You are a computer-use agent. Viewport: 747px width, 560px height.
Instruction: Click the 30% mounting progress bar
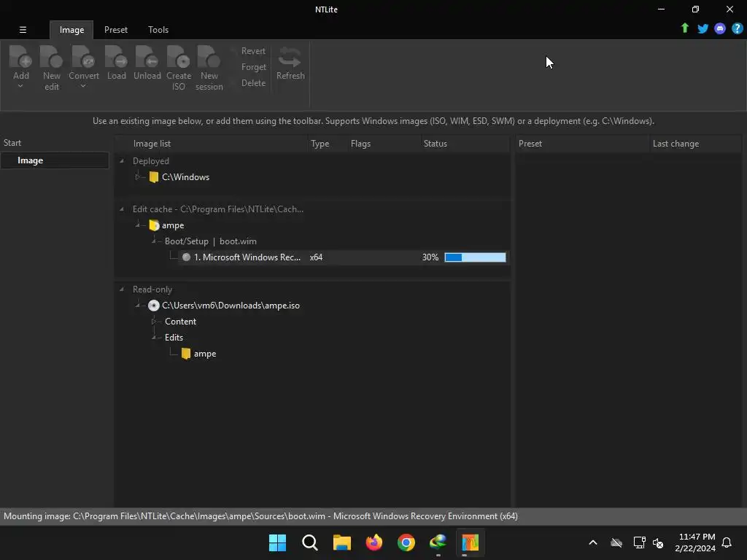[475, 257]
